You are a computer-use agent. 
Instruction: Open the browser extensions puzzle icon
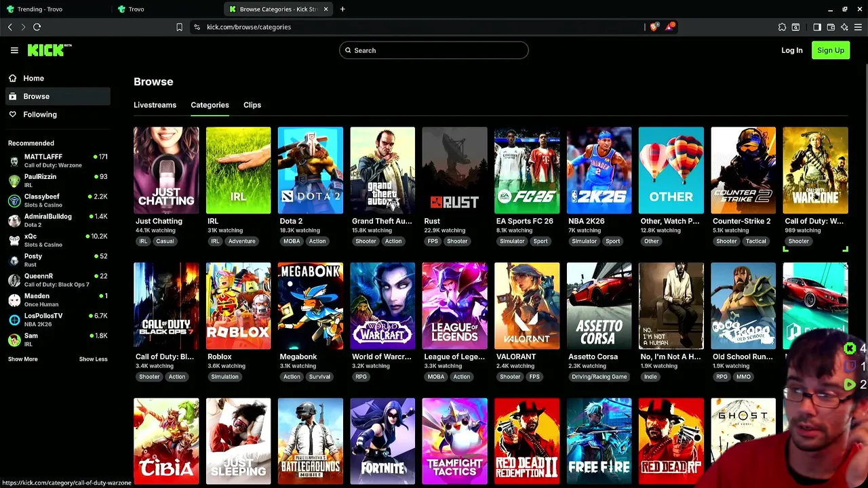[782, 27]
